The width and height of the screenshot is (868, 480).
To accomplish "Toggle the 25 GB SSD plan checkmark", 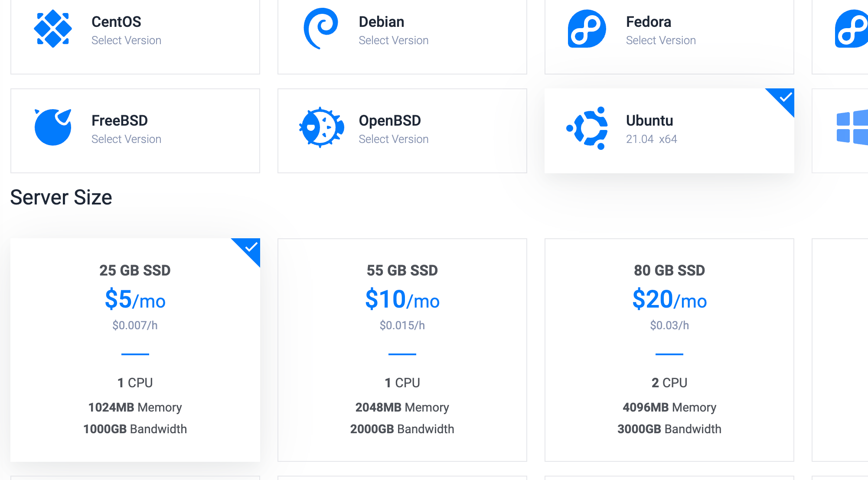I will pos(251,247).
